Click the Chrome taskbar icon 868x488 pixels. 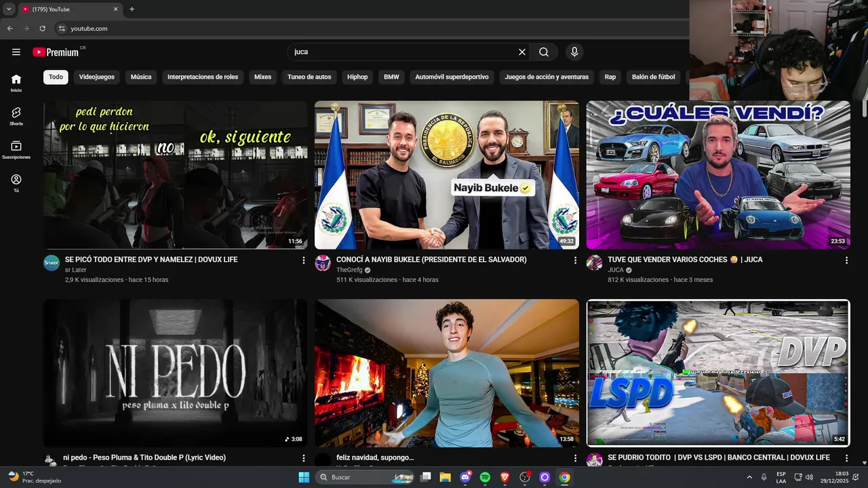point(564,477)
